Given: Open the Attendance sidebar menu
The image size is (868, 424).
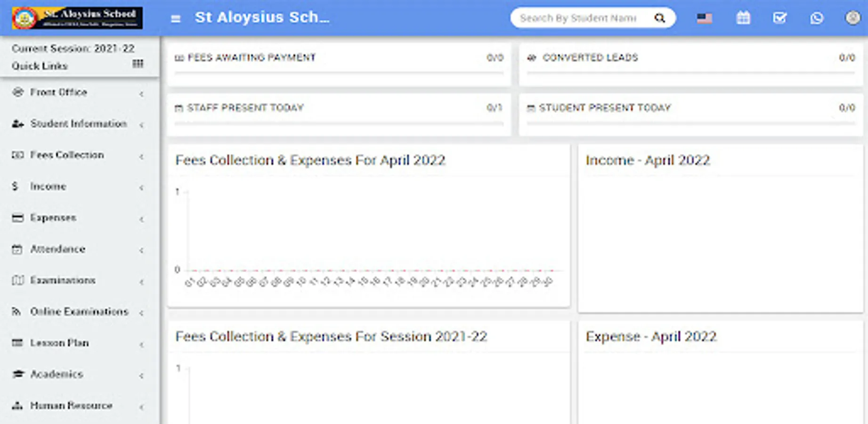Looking at the screenshot, I should (x=57, y=249).
